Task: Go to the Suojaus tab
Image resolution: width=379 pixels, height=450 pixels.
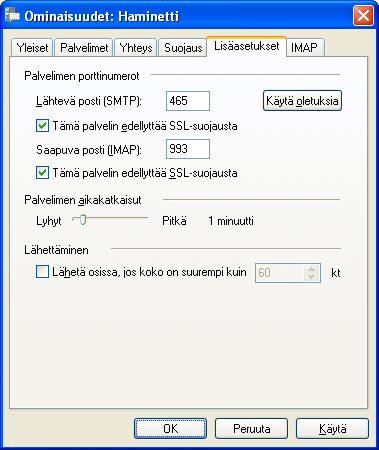Action: coord(183,48)
